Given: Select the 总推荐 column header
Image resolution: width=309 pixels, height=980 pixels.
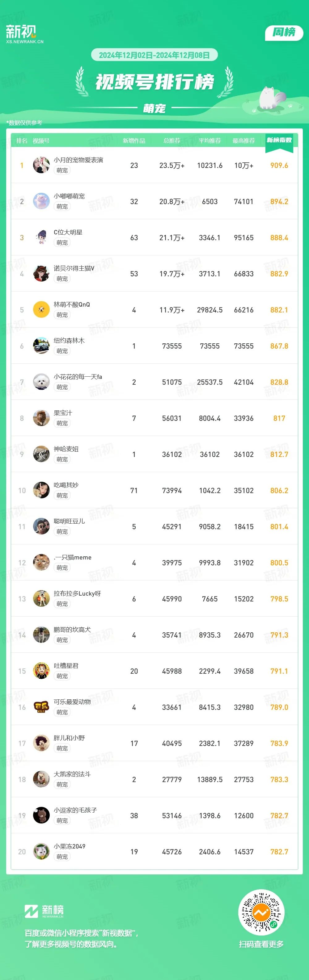Looking at the screenshot, I should pyautogui.click(x=172, y=141).
